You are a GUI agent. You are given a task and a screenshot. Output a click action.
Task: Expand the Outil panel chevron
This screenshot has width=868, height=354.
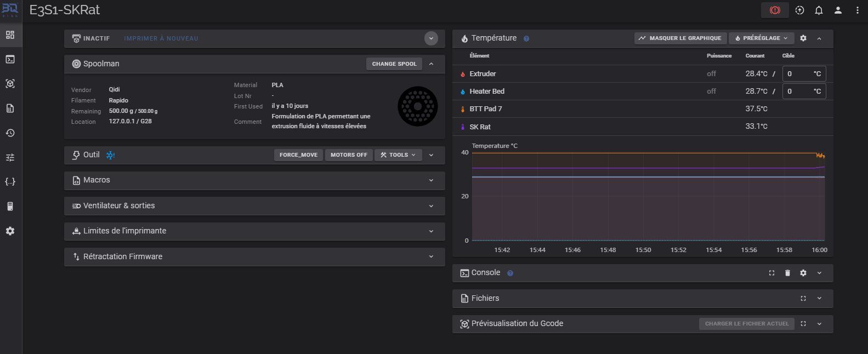click(431, 155)
